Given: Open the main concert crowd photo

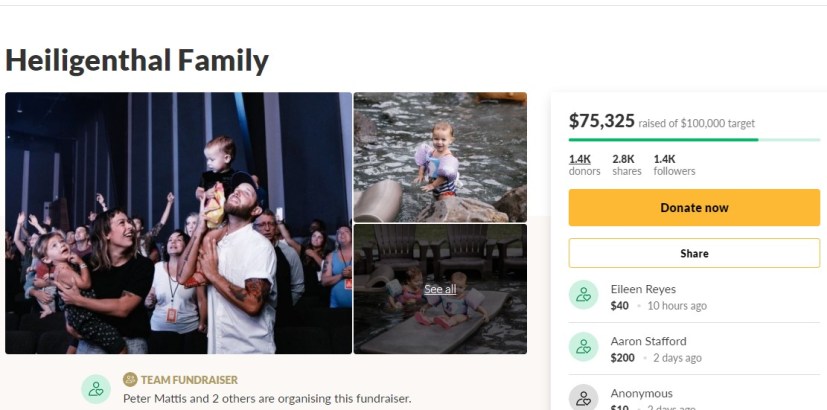Looking at the screenshot, I should click(178, 223).
